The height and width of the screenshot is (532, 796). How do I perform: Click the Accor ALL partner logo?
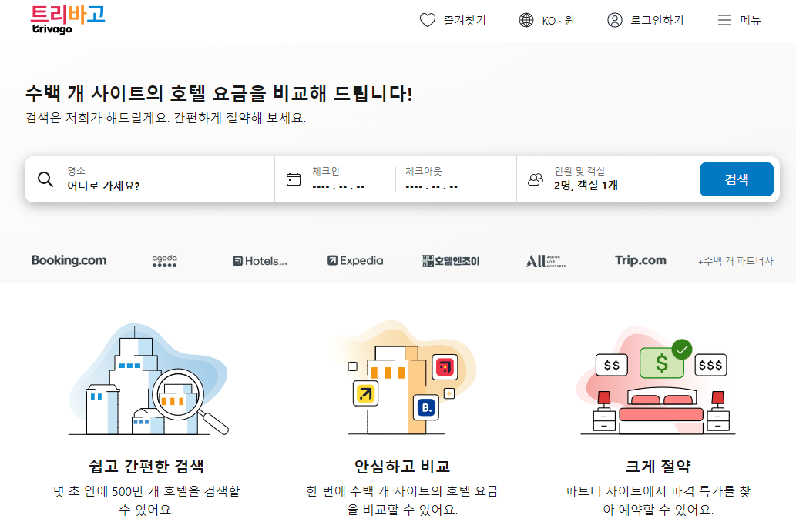pos(546,261)
